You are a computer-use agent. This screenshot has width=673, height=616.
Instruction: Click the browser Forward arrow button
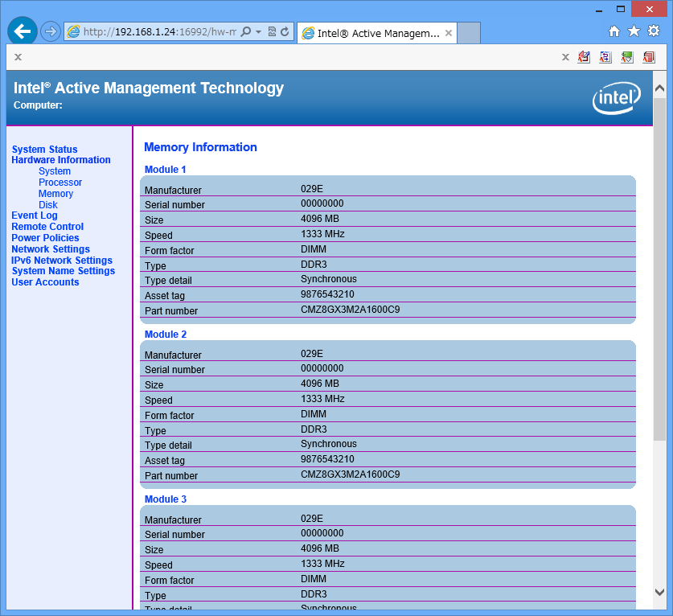pos(51,31)
